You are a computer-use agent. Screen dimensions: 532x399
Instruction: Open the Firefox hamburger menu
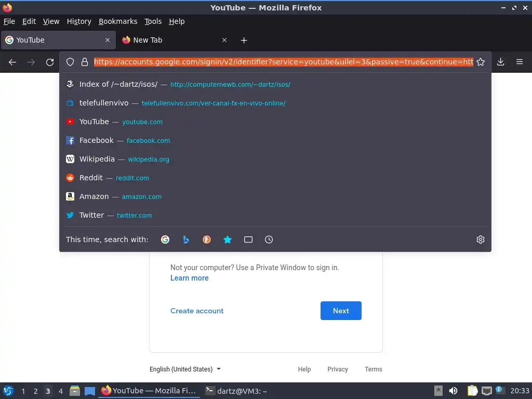pos(520,62)
